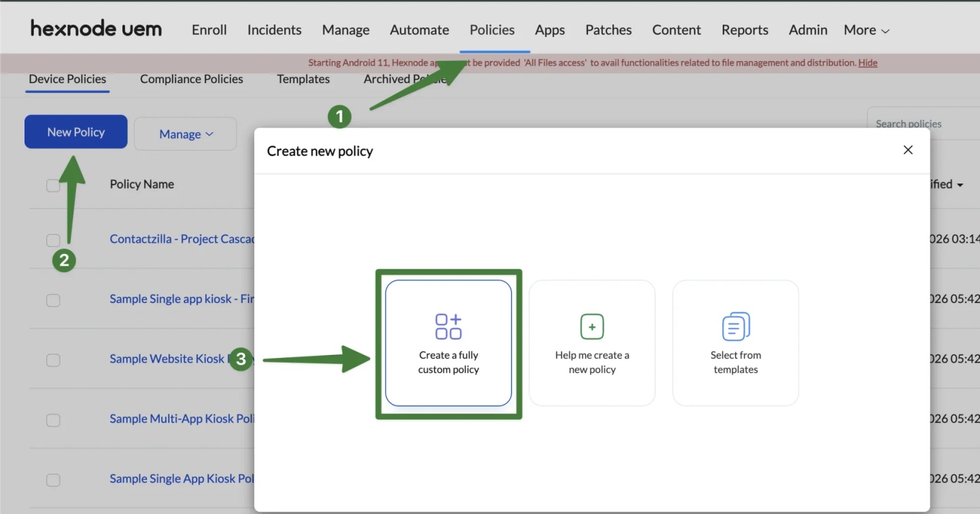Image resolution: width=980 pixels, height=514 pixels.
Task: Hide the Android 11 notification banner
Action: click(x=867, y=62)
